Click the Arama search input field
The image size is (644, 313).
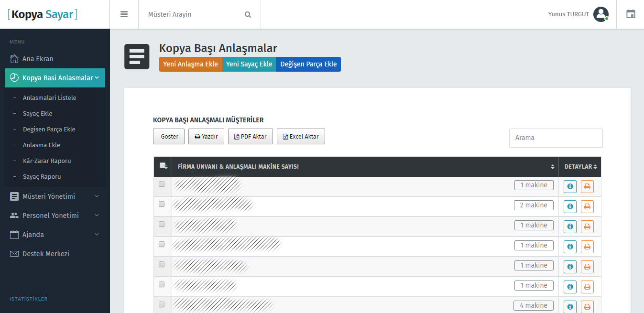pyautogui.click(x=556, y=138)
